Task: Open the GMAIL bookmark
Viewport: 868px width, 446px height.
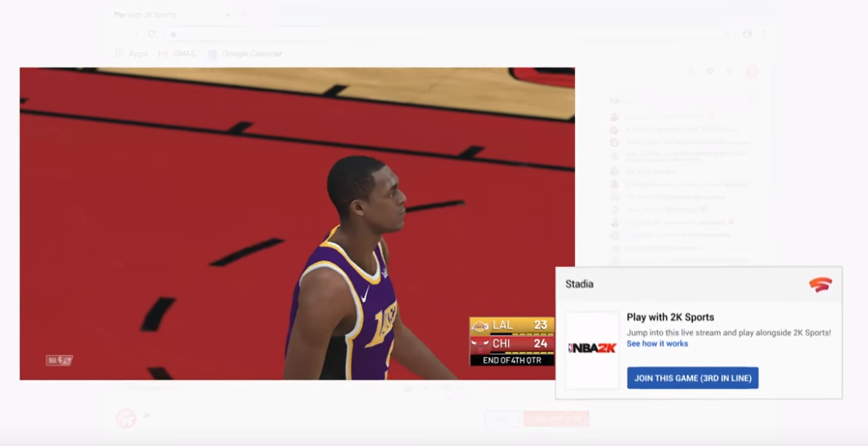Action: [177, 54]
